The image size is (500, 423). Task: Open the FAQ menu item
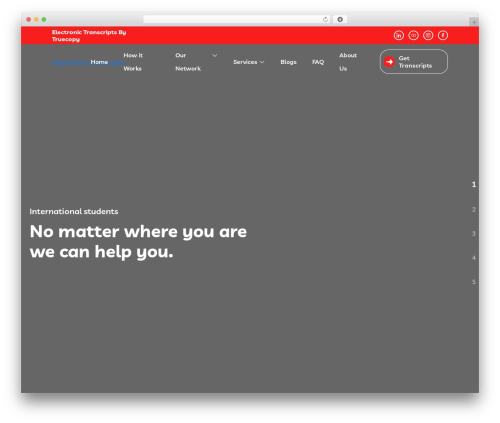click(318, 62)
